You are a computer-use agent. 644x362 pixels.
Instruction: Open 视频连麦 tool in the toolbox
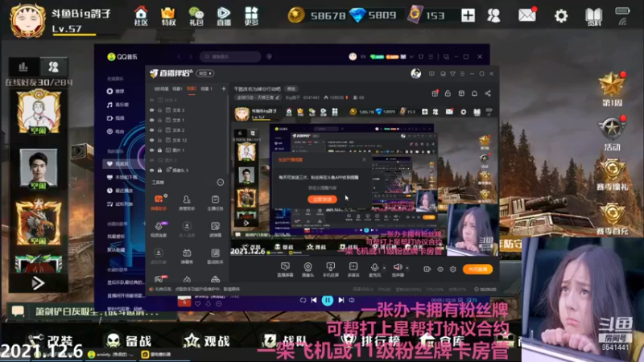[159, 229]
